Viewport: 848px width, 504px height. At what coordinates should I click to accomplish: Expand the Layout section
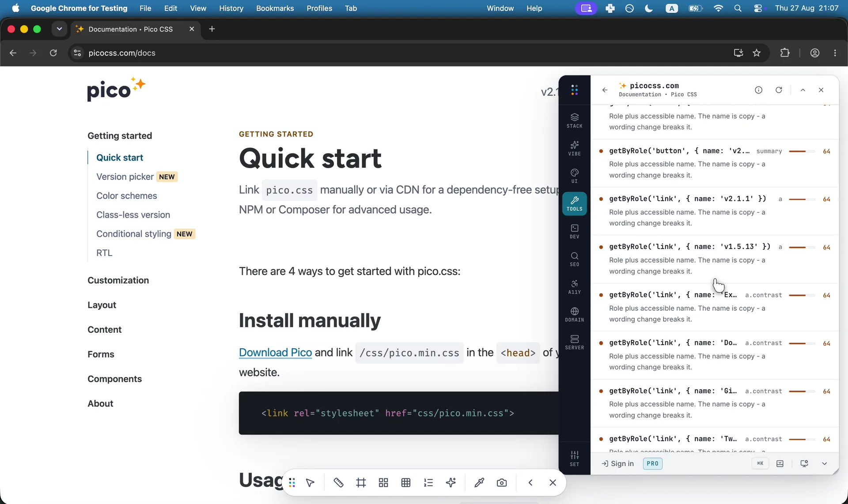102,305
